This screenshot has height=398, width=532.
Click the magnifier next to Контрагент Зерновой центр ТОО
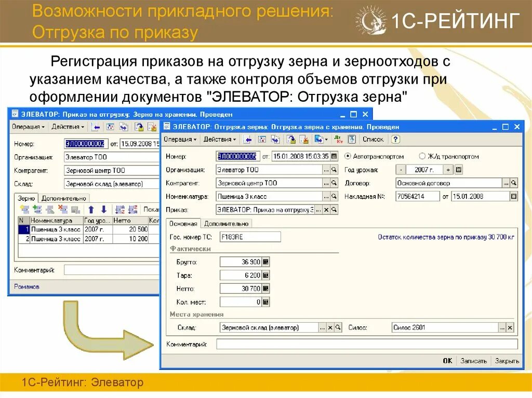pos(334,183)
